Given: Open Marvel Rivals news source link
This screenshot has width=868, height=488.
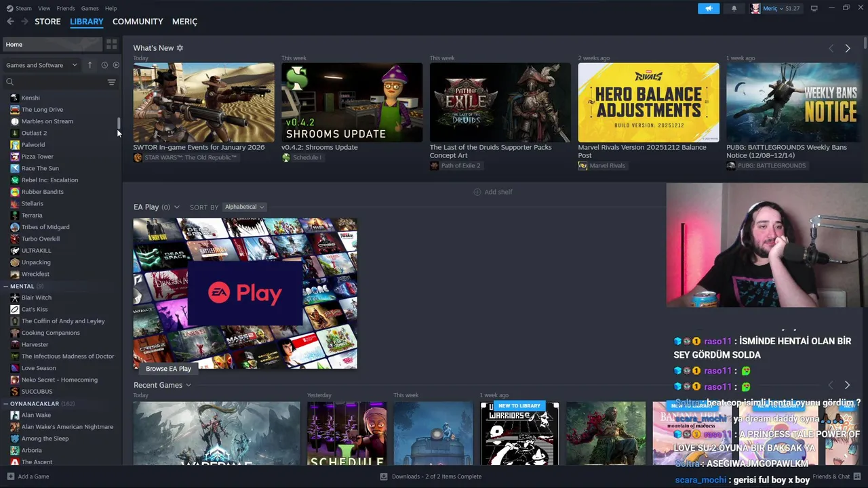Looking at the screenshot, I should tap(601, 165).
